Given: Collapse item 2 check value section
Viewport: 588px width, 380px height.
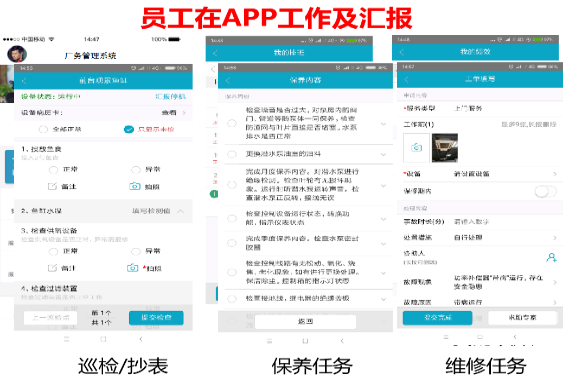Looking at the screenshot, I should [180, 211].
